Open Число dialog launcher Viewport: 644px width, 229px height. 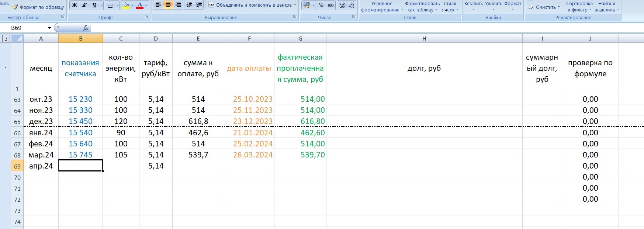(354, 17)
